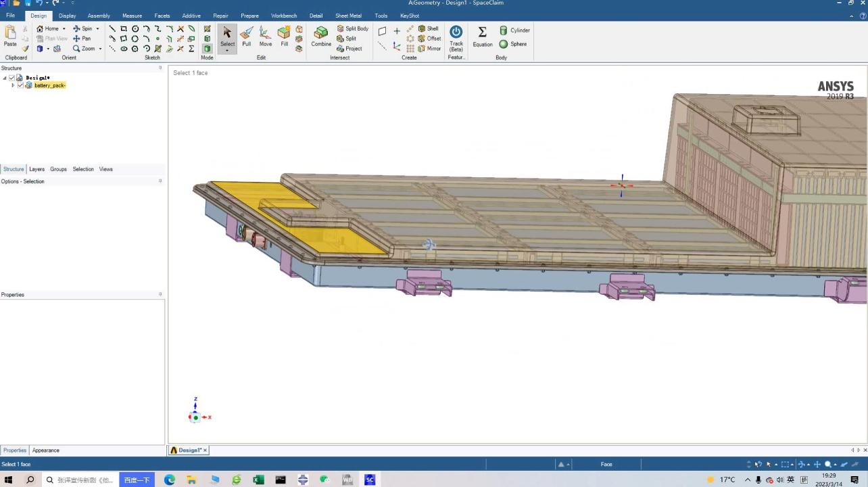Uncheck the Design1 visibility checkbox
868x487 pixels.
pos(11,78)
